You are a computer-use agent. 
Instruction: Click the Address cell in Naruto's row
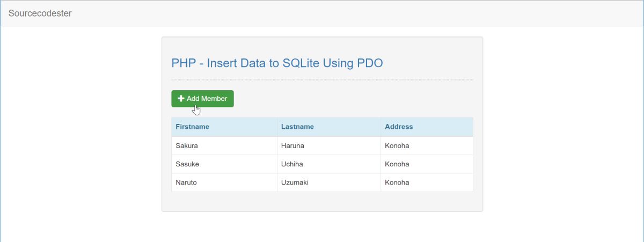[397, 182]
